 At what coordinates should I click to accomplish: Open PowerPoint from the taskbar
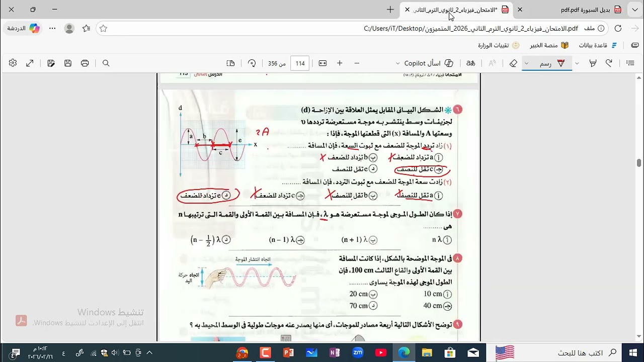288,352
